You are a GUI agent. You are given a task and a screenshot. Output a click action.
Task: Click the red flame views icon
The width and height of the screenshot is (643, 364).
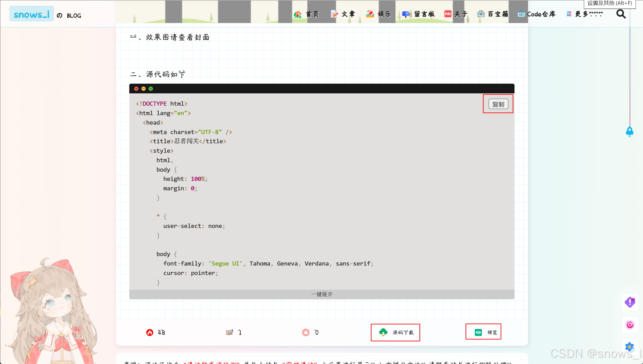point(150,332)
